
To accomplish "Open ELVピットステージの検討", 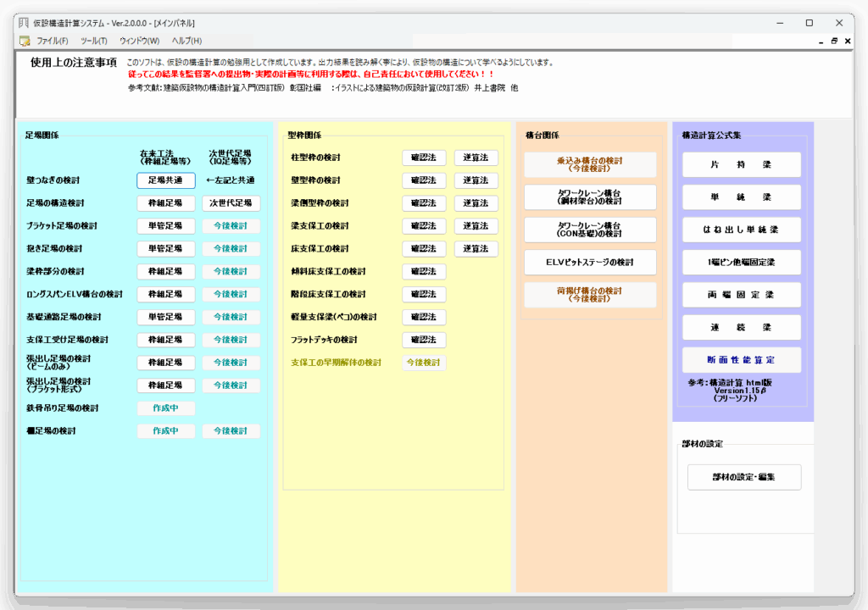I will click(x=590, y=263).
